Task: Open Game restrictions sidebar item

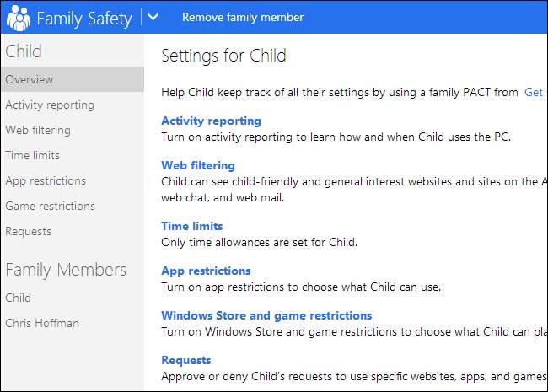Action: [51, 206]
